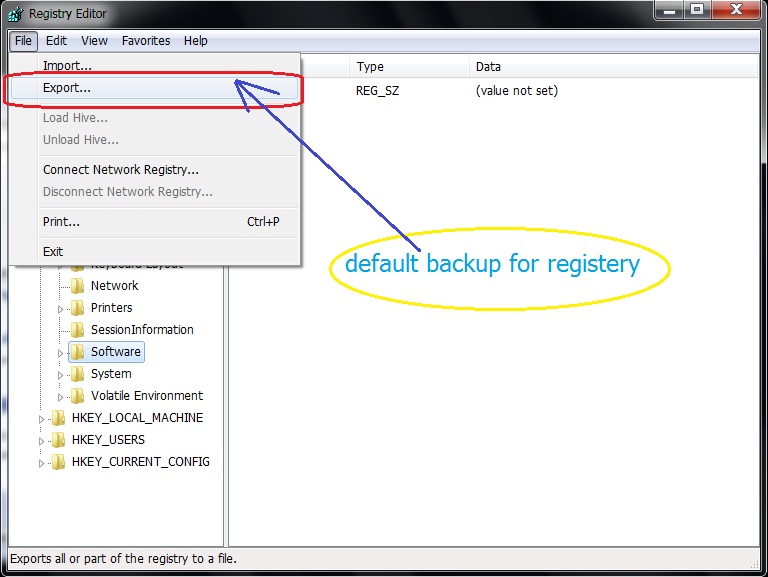768x577 pixels.
Task: Choose Import... from the File menu
Action: click(x=154, y=65)
